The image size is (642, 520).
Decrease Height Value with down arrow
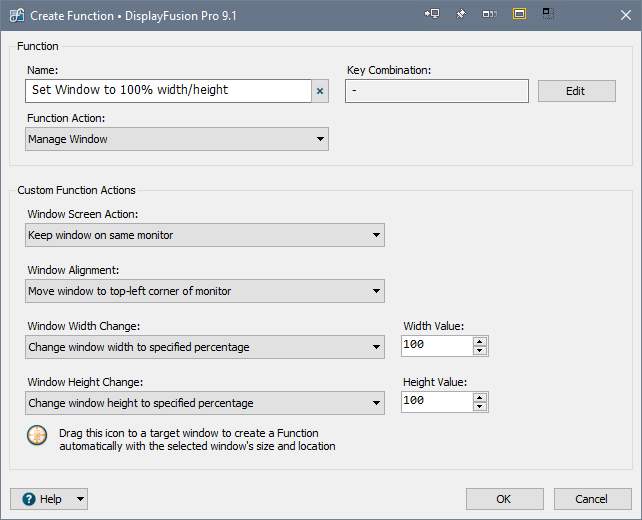(x=480, y=407)
